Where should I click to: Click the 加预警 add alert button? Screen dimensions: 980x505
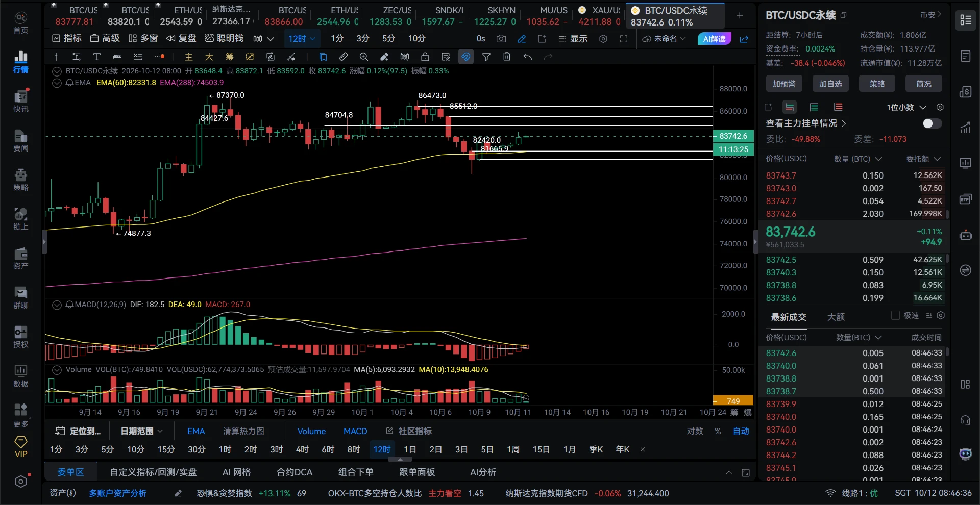784,84
